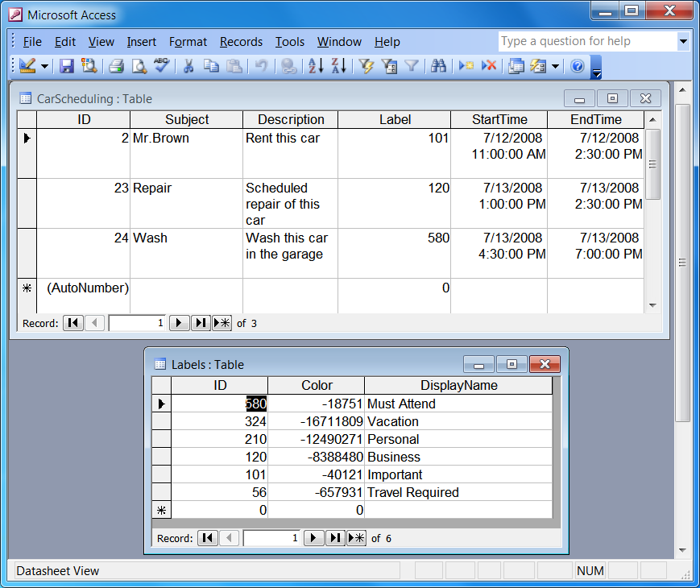
Task: Click the CarScheduling vertical scrollbar thumb
Action: pos(652,164)
